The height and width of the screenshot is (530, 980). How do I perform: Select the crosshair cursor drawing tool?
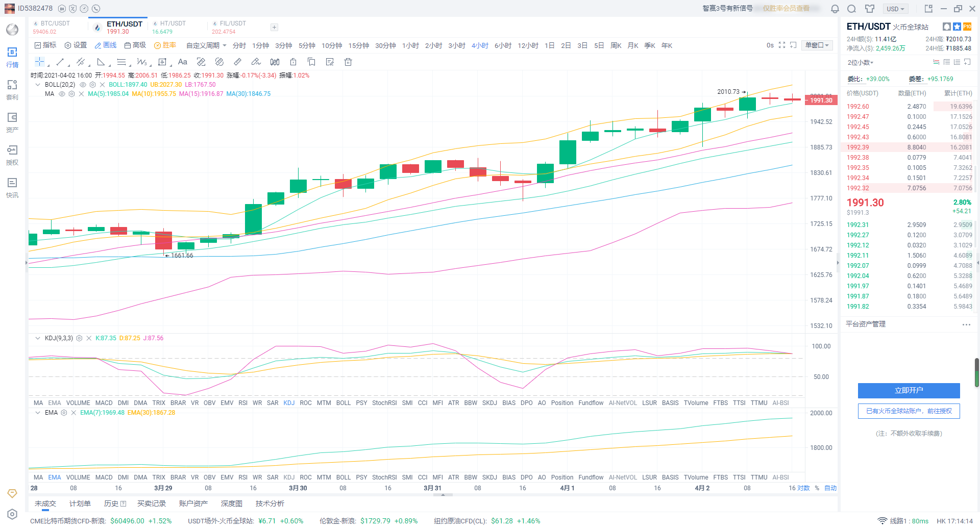(x=39, y=62)
